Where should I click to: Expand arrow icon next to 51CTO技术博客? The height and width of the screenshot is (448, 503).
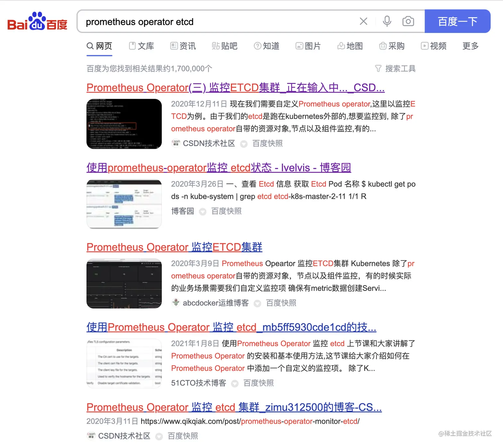coord(235,384)
